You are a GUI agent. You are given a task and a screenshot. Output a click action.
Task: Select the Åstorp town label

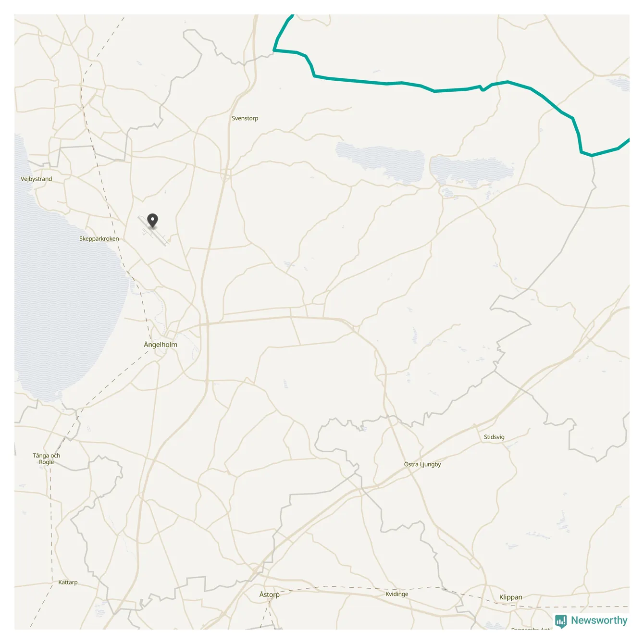[270, 595]
